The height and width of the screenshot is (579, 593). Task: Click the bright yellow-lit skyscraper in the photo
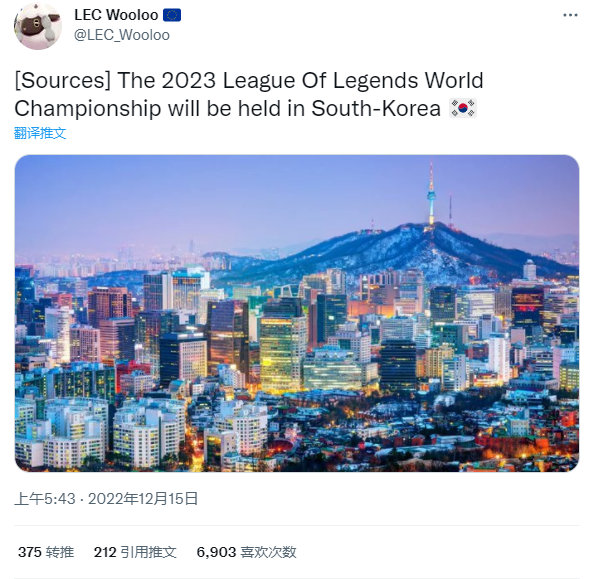(282, 354)
